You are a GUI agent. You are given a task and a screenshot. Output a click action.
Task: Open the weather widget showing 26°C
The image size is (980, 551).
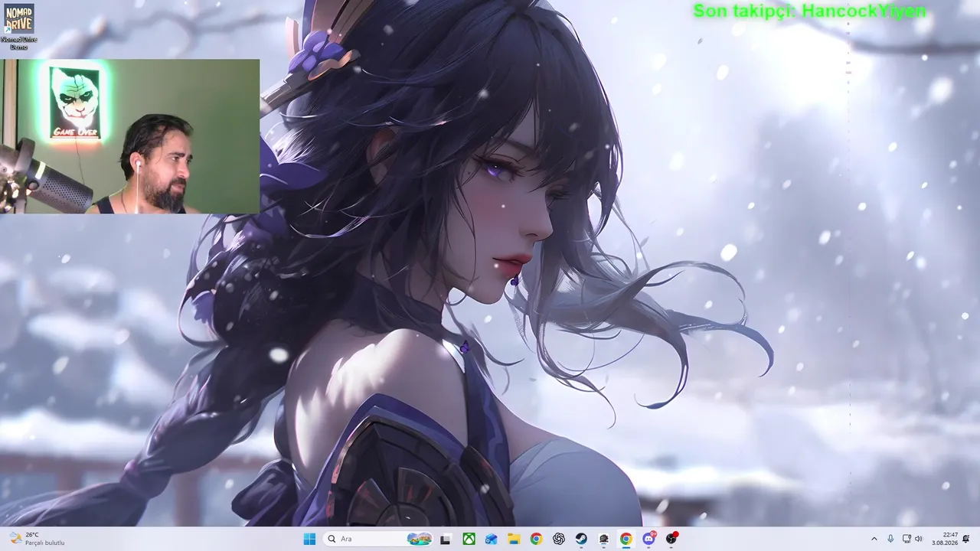tap(37, 539)
